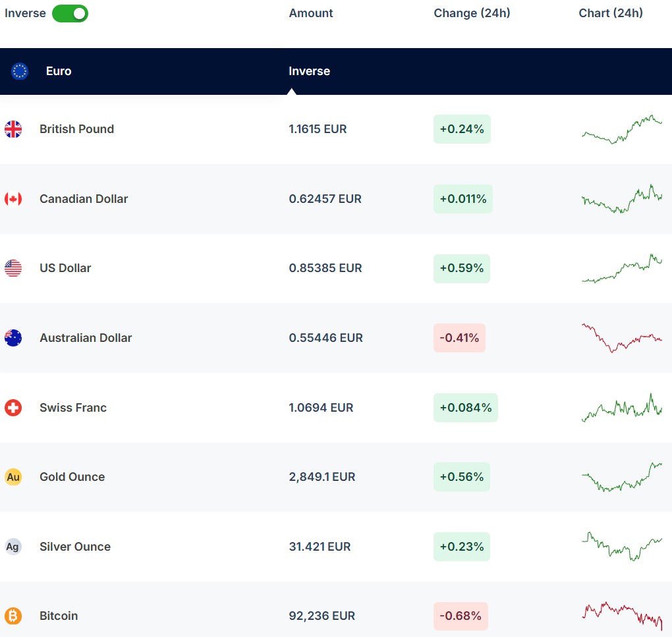The image size is (672, 637).
Task: Select the Amount column header
Action: [x=311, y=13]
